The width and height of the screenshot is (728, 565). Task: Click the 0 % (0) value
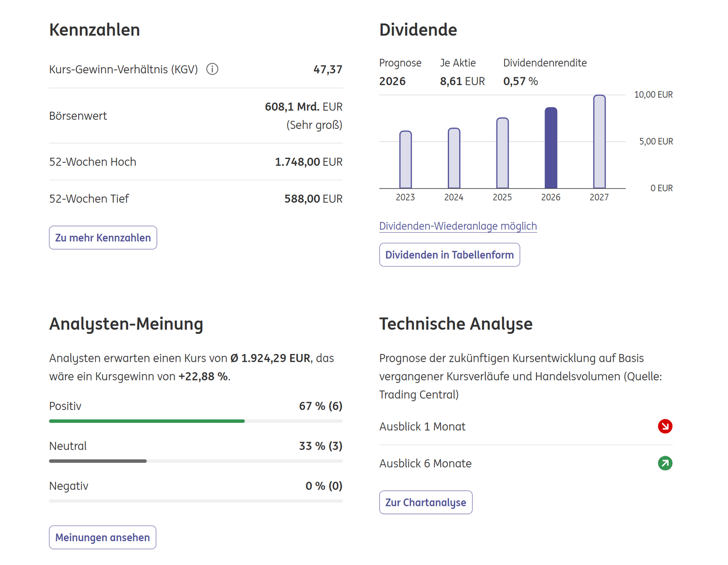pyautogui.click(x=324, y=486)
